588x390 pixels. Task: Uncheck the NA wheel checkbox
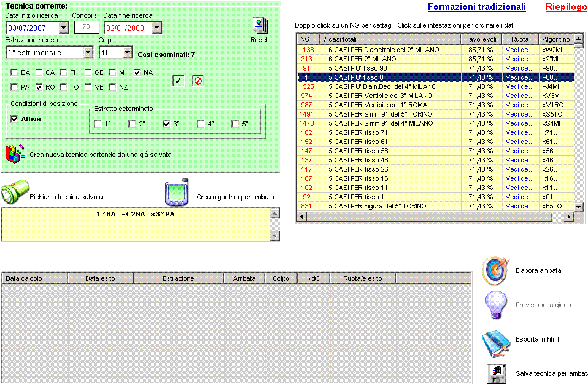[x=137, y=72]
